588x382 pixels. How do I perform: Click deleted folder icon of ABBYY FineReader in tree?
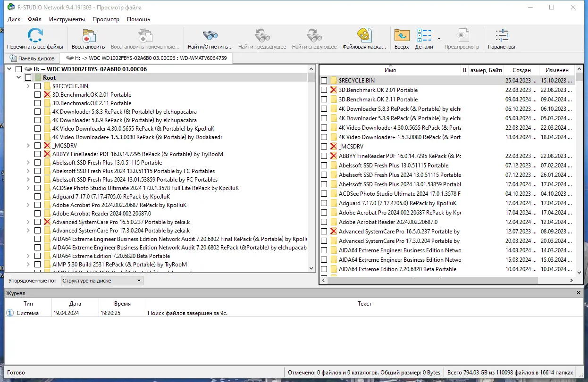tap(47, 154)
